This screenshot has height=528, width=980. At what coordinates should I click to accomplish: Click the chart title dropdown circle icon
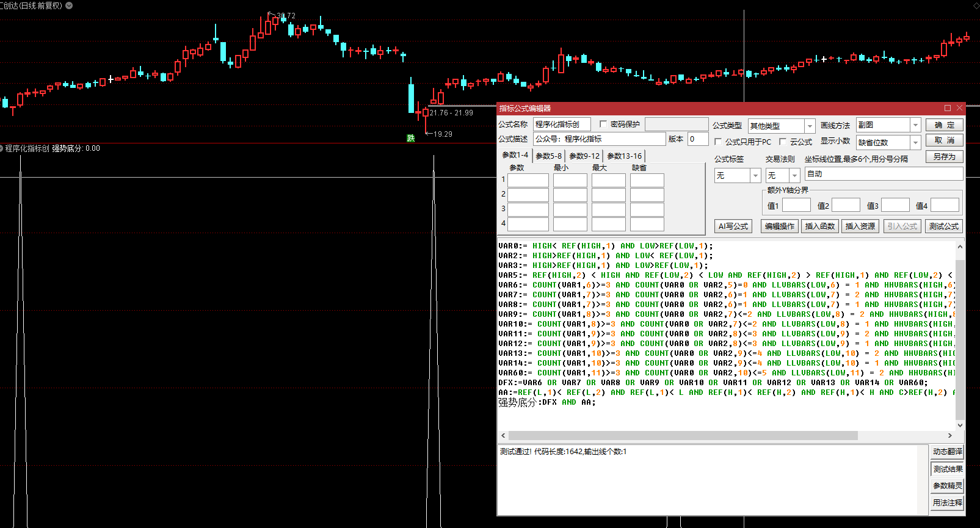pos(69,5)
